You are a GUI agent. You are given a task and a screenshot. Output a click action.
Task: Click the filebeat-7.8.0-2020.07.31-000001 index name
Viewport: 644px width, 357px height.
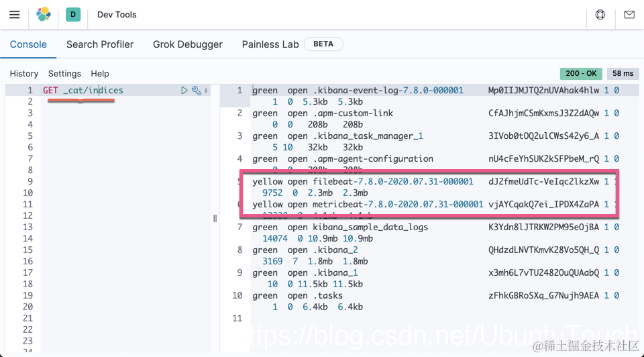pos(393,182)
